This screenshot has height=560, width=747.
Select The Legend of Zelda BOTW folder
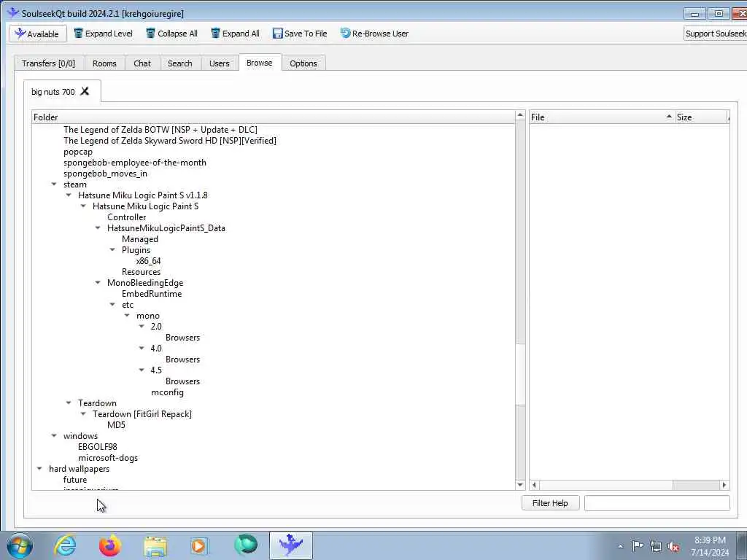[160, 130]
